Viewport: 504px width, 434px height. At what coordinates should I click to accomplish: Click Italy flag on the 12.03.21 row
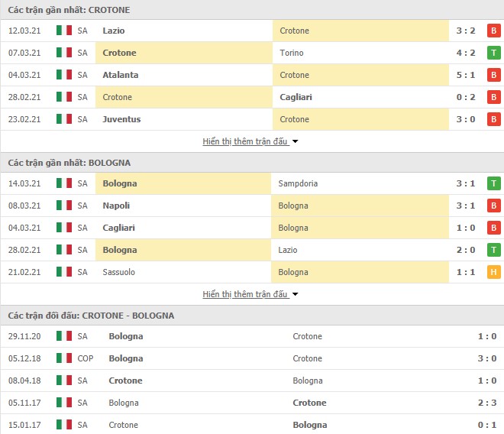64,31
